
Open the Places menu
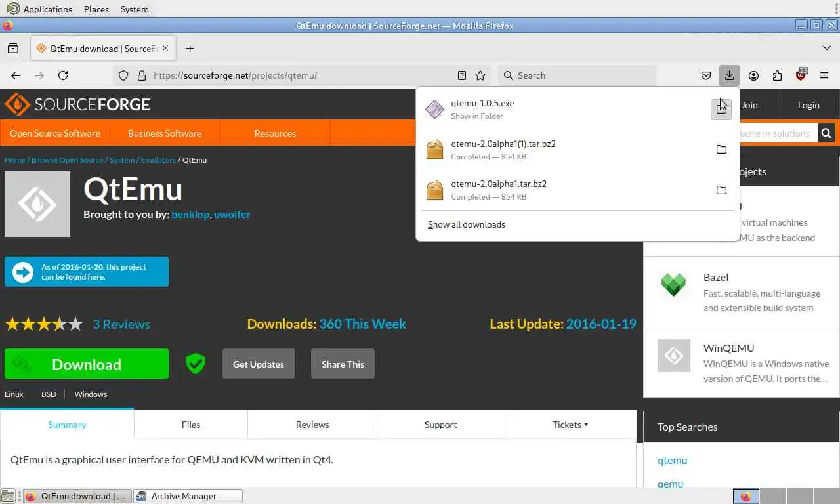pyautogui.click(x=96, y=9)
